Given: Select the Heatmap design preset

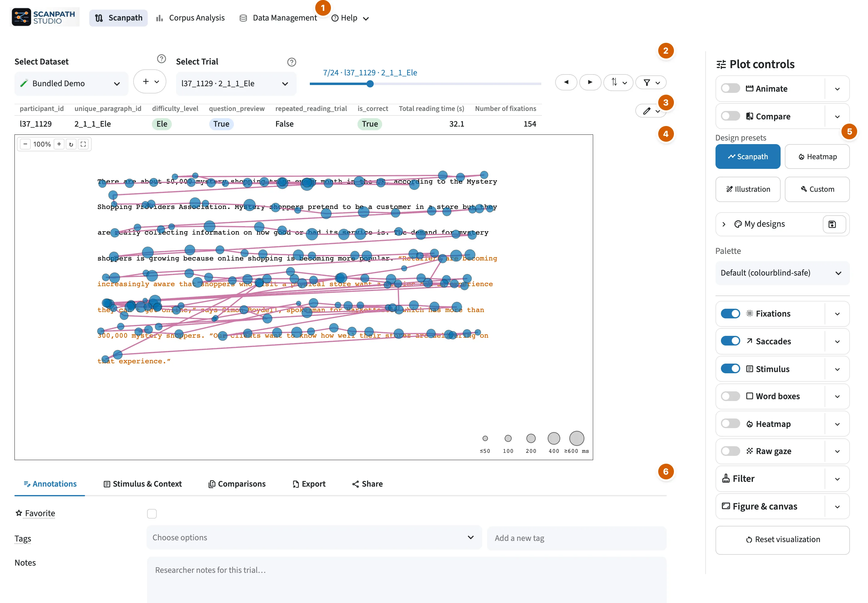Looking at the screenshot, I should [817, 156].
